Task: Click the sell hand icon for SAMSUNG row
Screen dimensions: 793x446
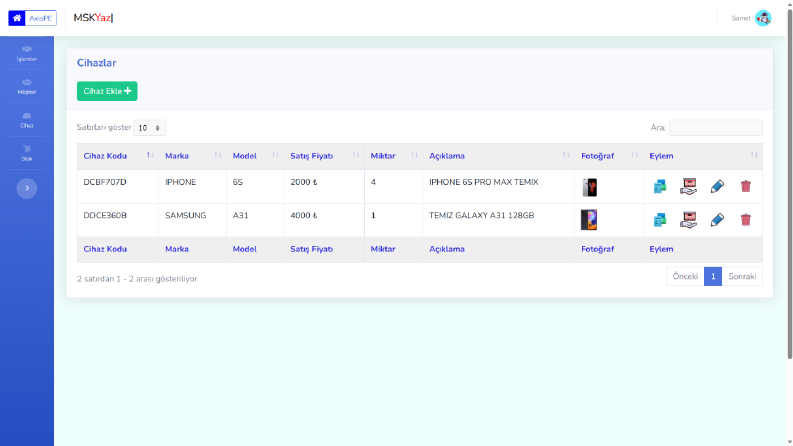Action: tap(688, 220)
